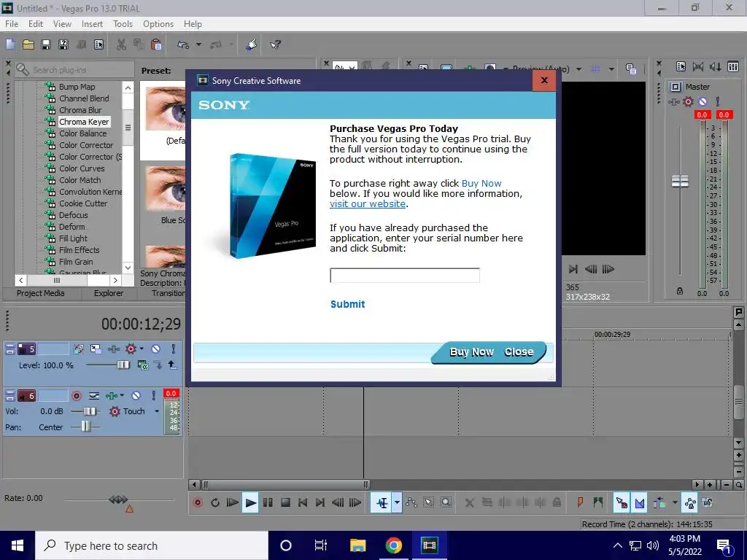Click the Submit link
747x560 pixels.
tap(348, 304)
